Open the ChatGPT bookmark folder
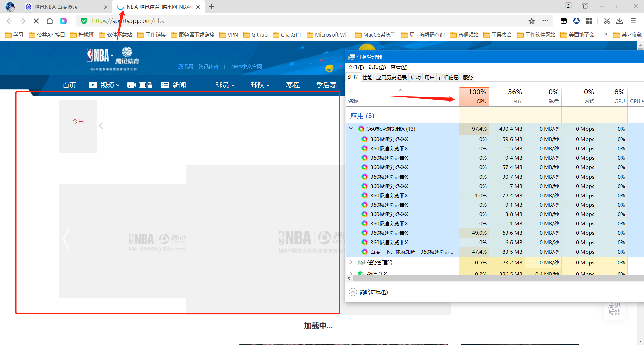The width and height of the screenshot is (644, 345). pyautogui.click(x=287, y=35)
